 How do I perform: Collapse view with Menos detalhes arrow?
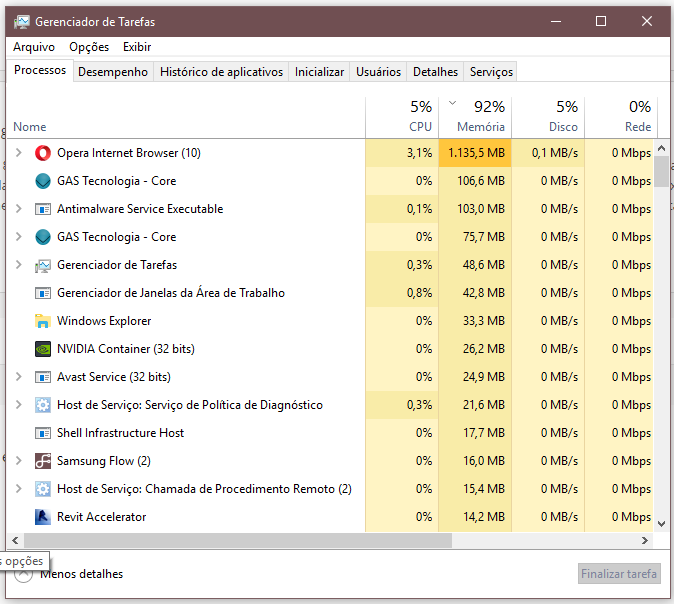click(x=23, y=575)
